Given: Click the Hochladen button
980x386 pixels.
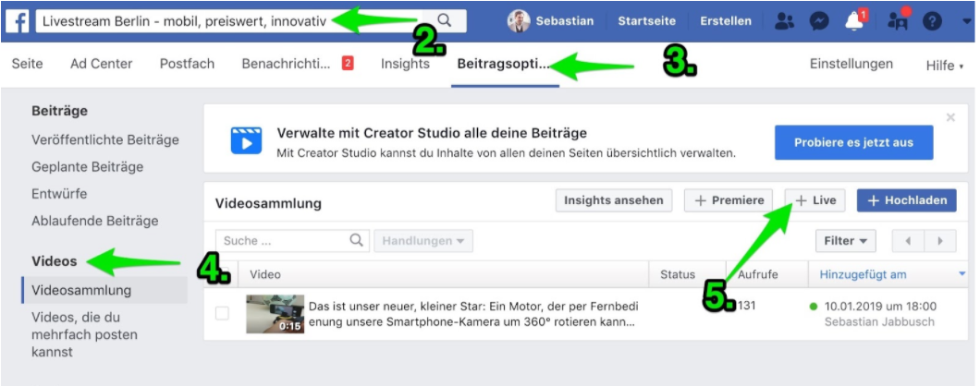Looking at the screenshot, I should click(x=906, y=200).
